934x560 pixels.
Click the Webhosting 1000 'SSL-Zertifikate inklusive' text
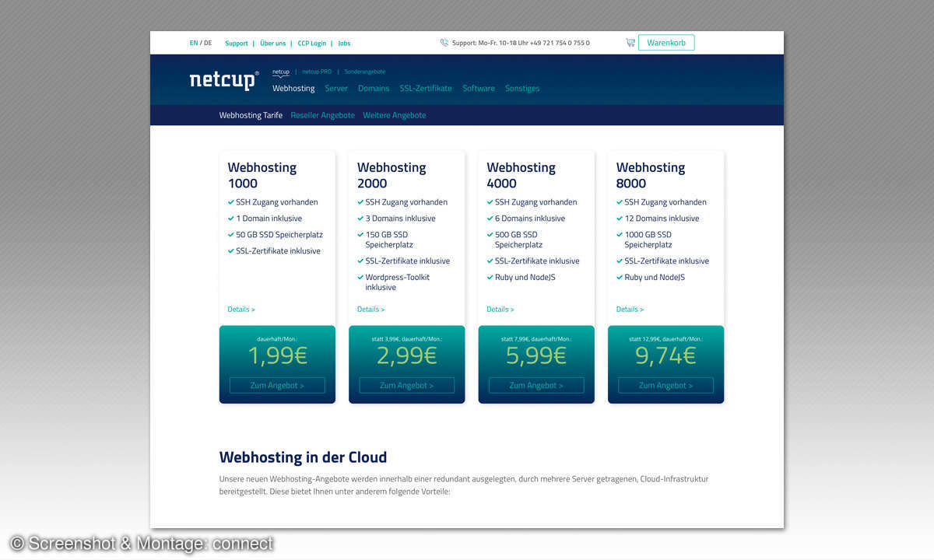tap(278, 251)
